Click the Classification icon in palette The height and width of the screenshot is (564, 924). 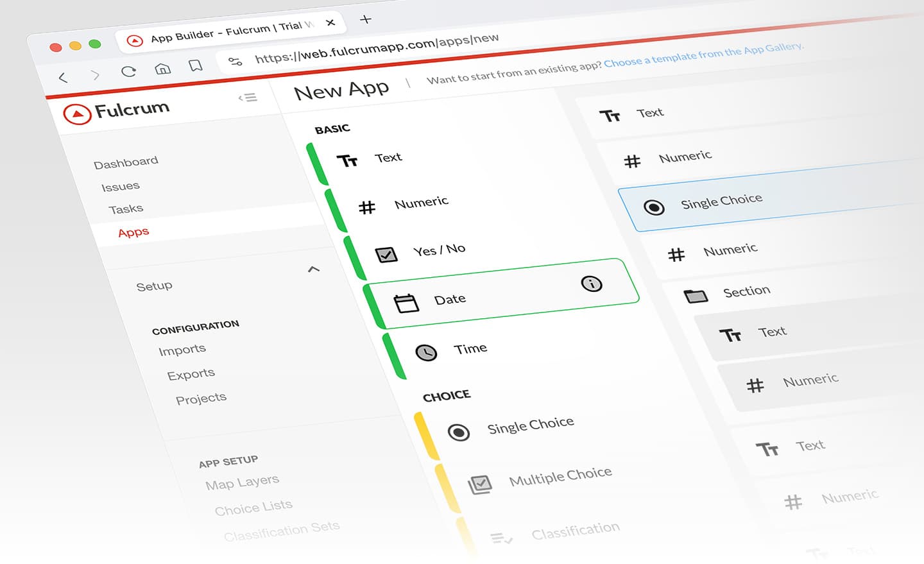501,539
